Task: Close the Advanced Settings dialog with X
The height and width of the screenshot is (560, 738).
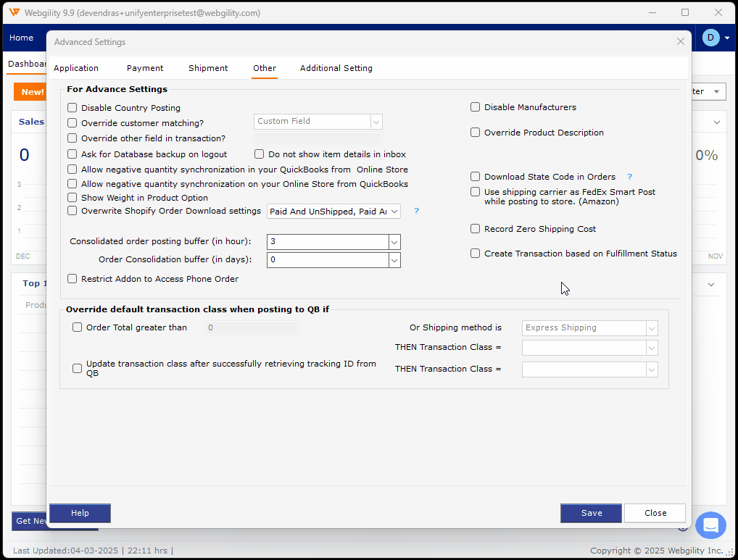Action: pyautogui.click(x=680, y=42)
